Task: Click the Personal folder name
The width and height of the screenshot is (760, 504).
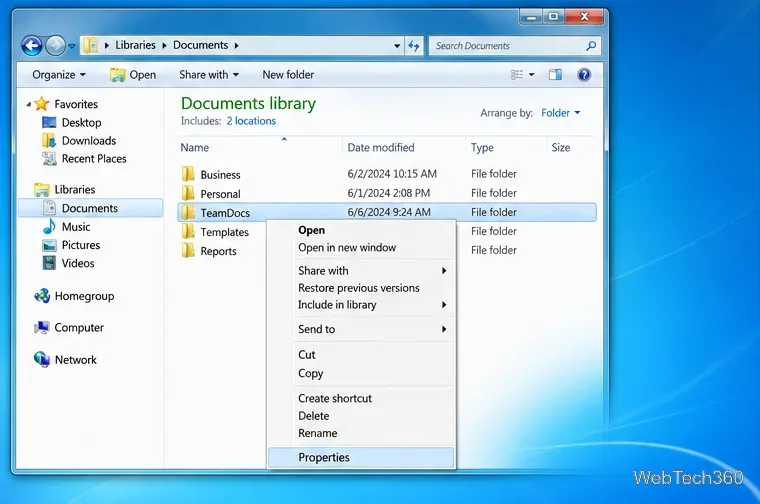Action: pyautogui.click(x=221, y=194)
